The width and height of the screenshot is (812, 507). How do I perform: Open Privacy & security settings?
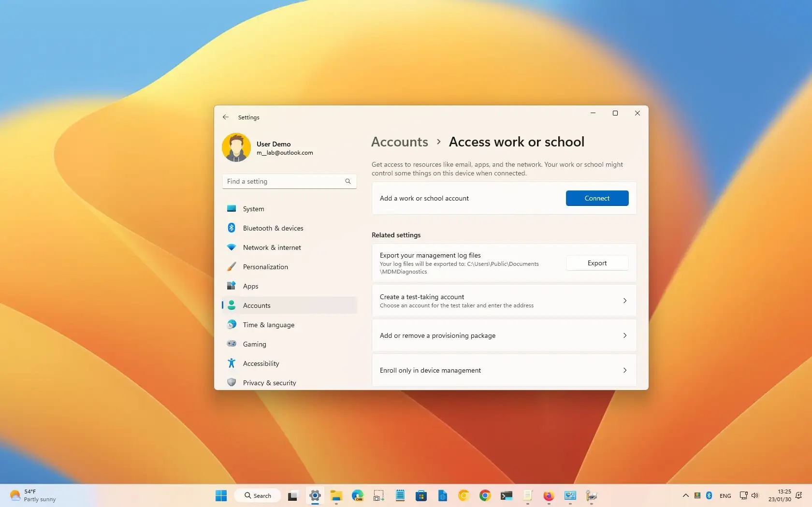289,382
